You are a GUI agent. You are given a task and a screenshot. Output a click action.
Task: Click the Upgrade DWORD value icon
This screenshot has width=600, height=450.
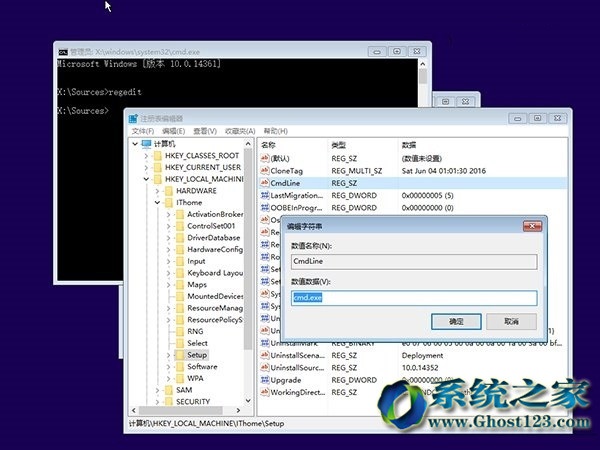click(x=265, y=381)
